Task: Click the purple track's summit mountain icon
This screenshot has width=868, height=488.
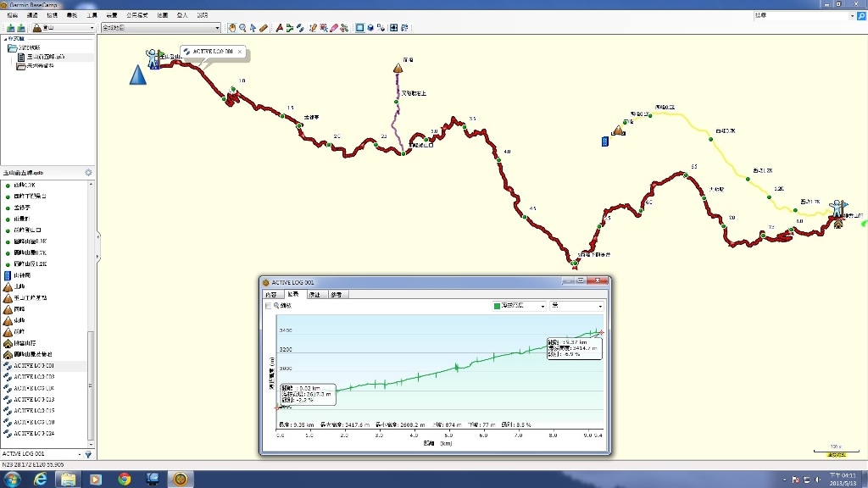Action: [398, 68]
